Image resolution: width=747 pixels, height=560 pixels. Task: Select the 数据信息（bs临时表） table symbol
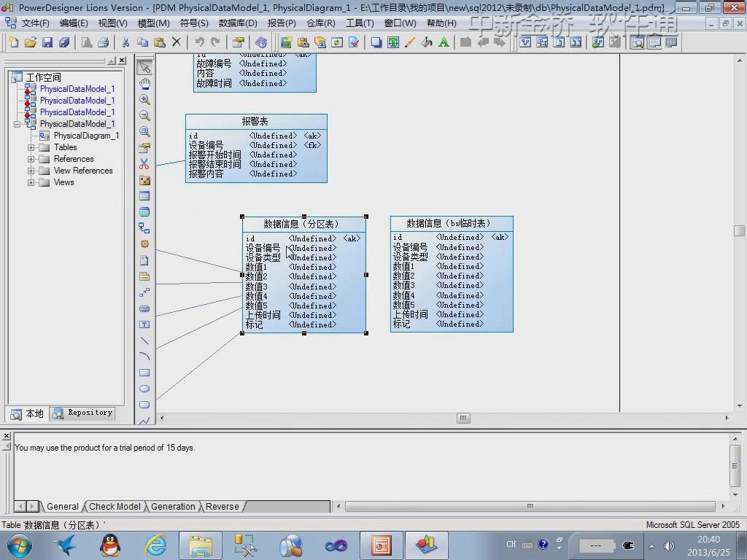[452, 274]
